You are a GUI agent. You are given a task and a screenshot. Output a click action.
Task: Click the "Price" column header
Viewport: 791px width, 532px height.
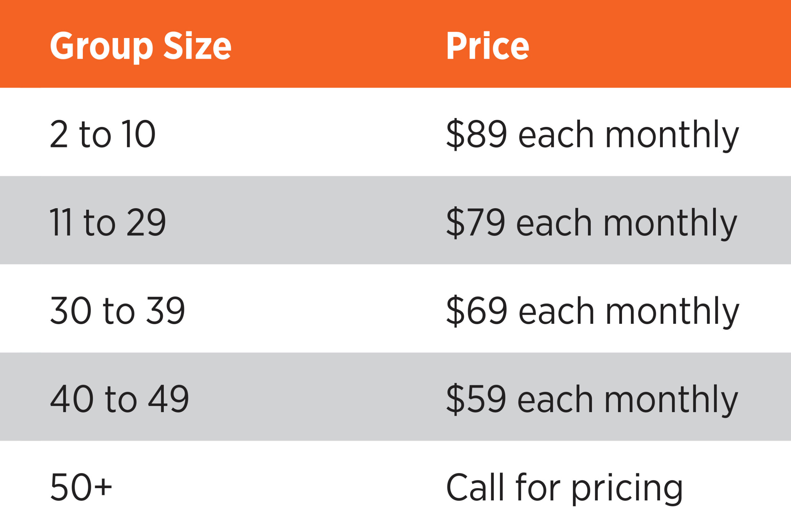point(487,46)
